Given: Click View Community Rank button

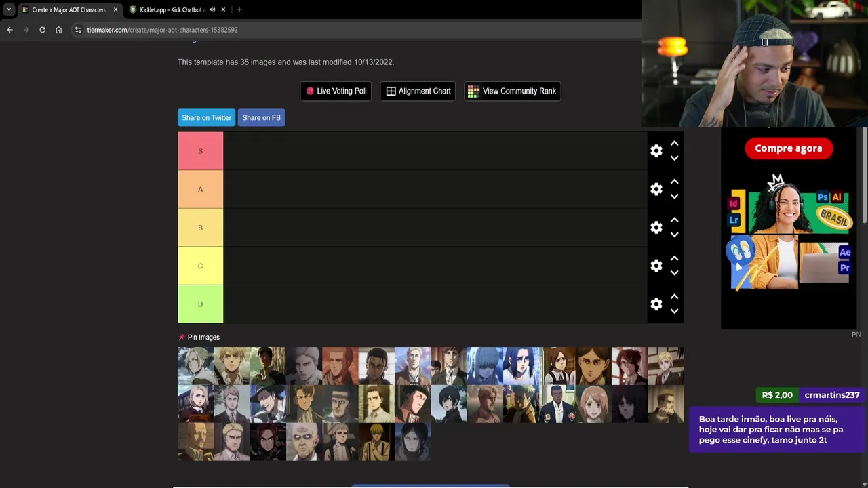Looking at the screenshot, I should [x=512, y=91].
